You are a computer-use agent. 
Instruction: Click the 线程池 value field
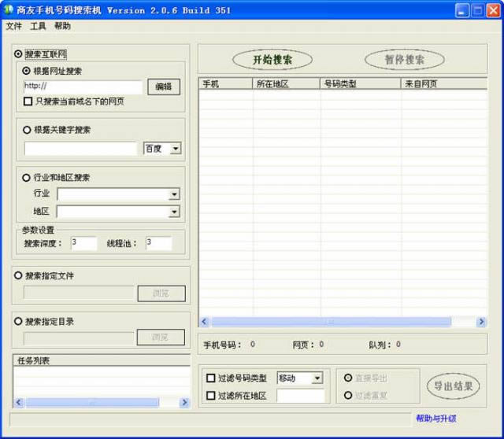pyautogui.click(x=159, y=243)
